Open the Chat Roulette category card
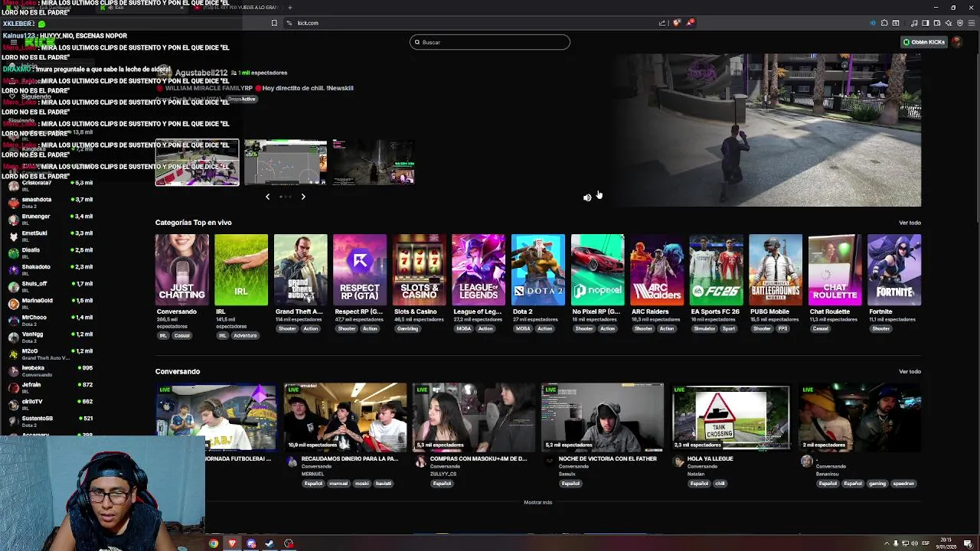 click(835, 270)
